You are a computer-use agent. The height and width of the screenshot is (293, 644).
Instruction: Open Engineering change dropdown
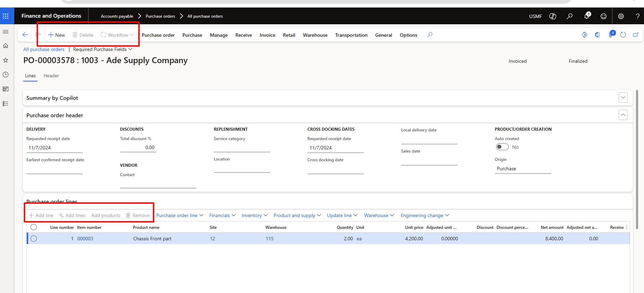[x=425, y=215]
